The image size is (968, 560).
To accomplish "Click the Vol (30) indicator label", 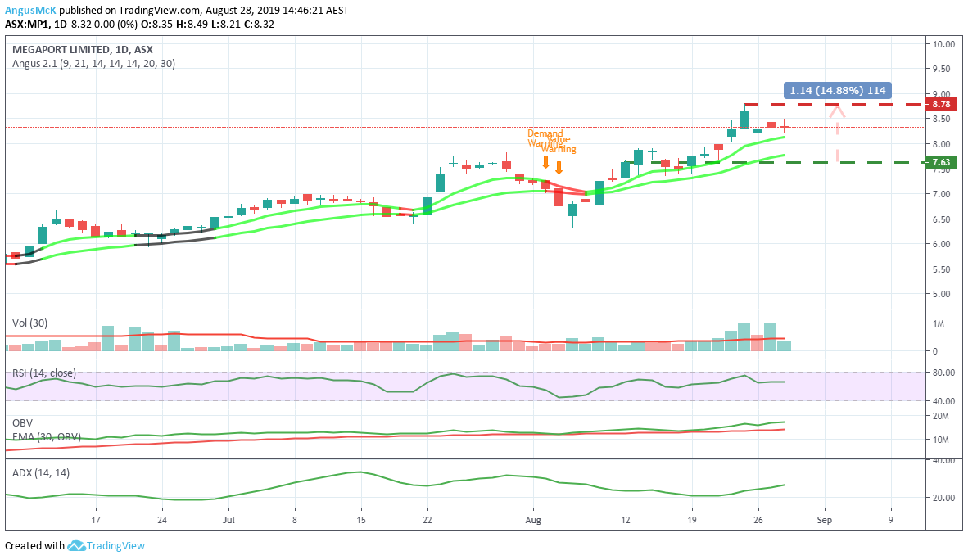I will [x=29, y=323].
